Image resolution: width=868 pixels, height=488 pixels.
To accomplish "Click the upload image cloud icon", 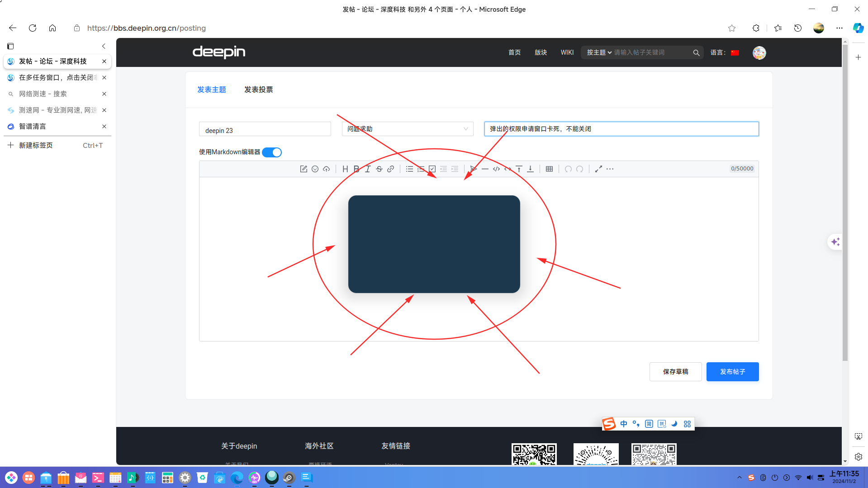I will (326, 169).
